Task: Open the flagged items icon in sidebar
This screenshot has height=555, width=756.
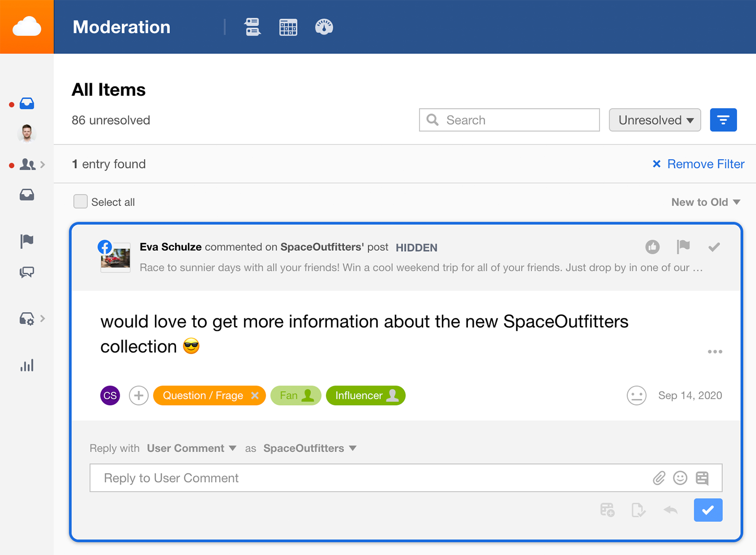Action: tap(27, 241)
